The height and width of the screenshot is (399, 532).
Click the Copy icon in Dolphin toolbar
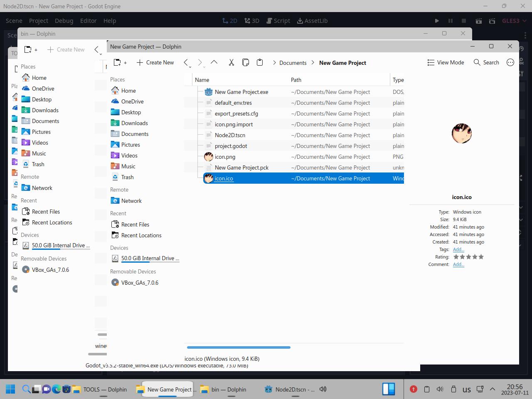[246, 63]
